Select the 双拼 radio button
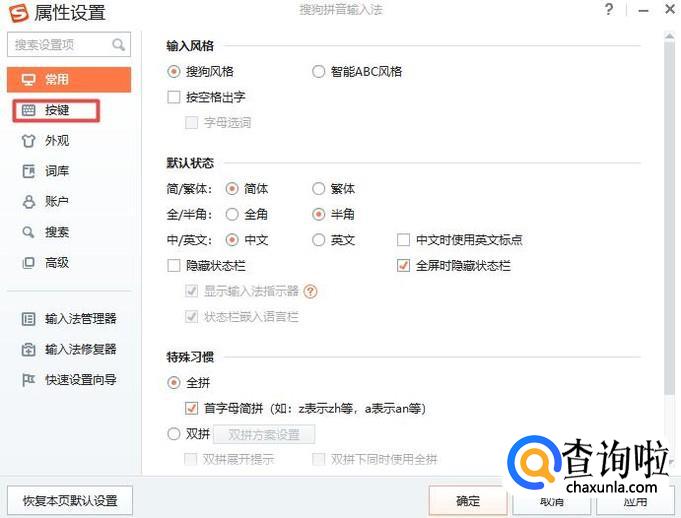 (x=174, y=434)
